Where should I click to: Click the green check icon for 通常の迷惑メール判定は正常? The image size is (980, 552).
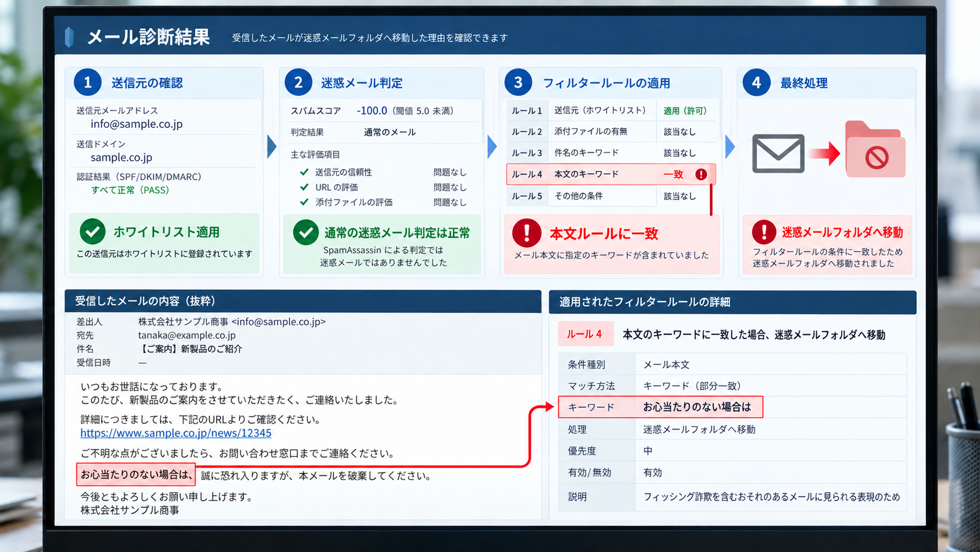[x=306, y=233]
